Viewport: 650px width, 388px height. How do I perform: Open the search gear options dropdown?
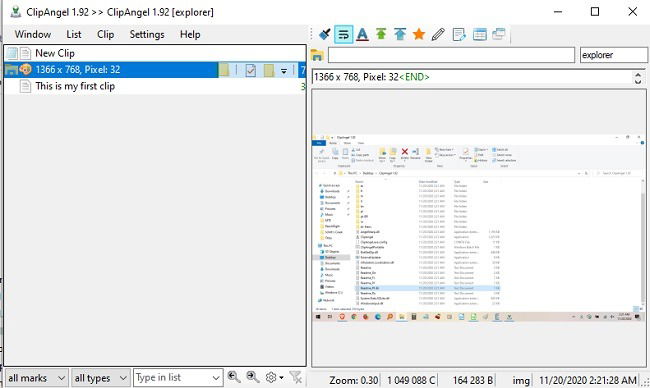click(274, 378)
